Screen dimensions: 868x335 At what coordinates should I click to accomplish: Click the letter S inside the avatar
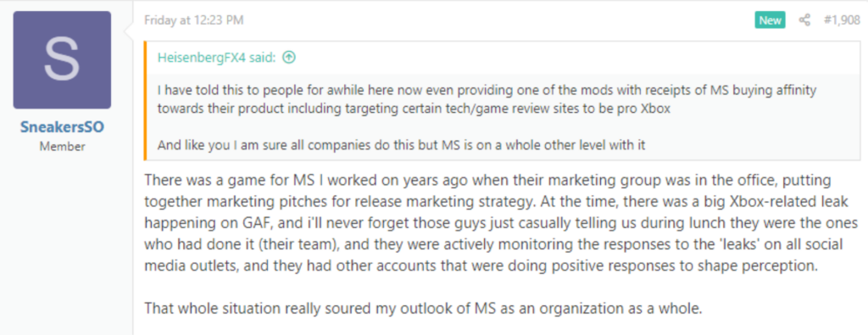pyautogui.click(x=62, y=60)
